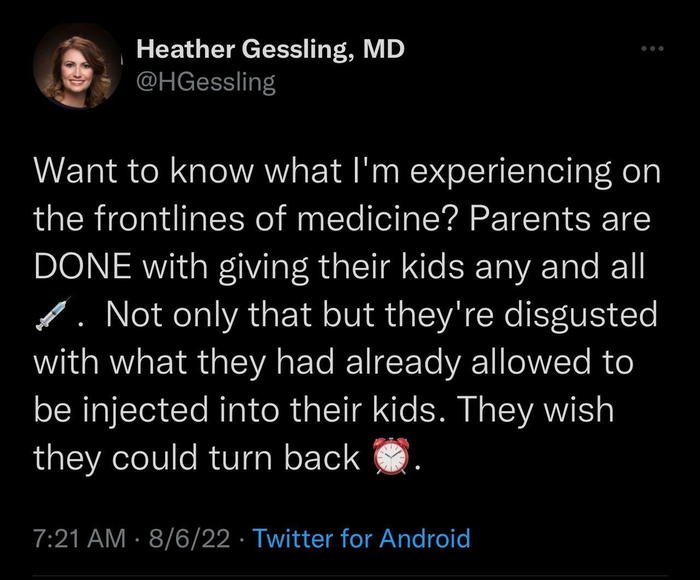
Task: Click Heather Gessling's profile picture
Action: tap(75, 67)
